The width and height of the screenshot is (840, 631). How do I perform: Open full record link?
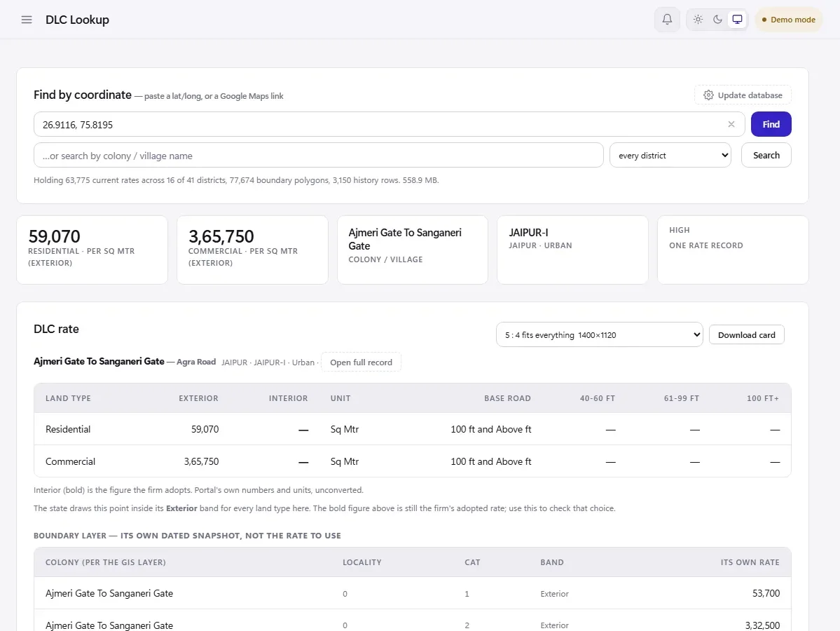point(361,362)
